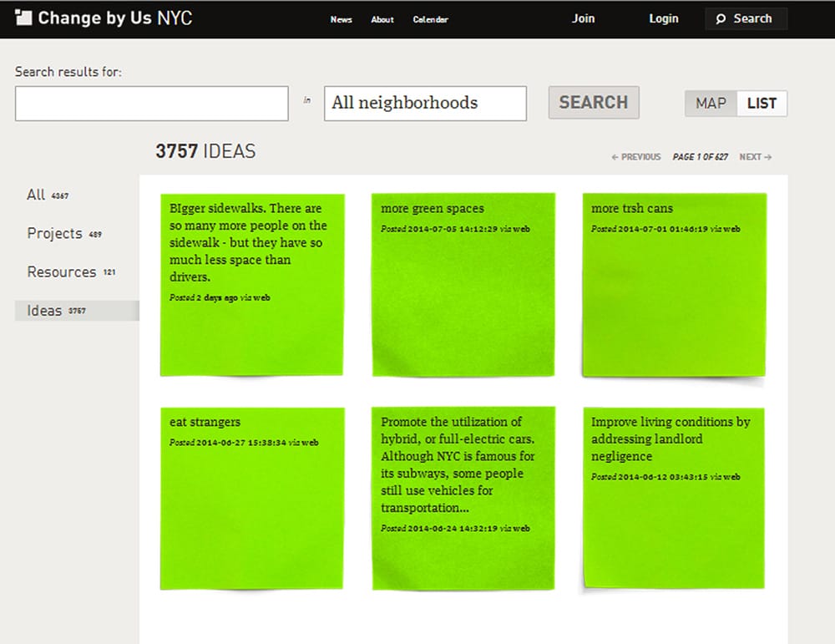Open the About page
835x644 pixels.
382,19
